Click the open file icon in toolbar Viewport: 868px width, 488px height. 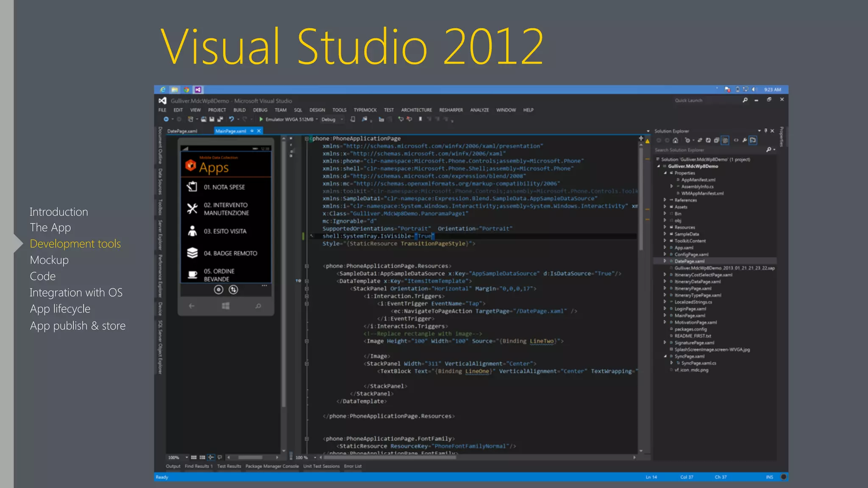203,119
